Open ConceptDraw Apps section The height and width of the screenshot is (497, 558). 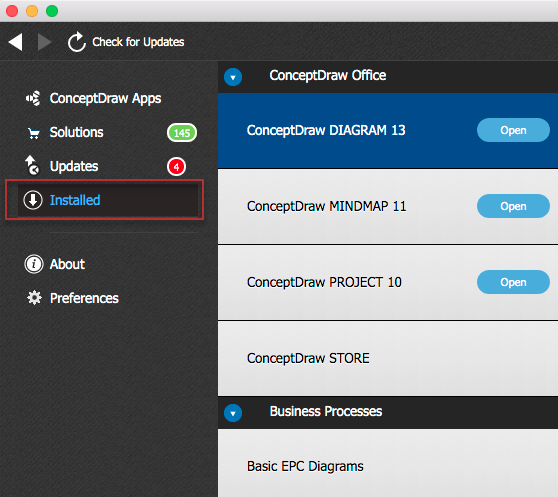(x=105, y=99)
